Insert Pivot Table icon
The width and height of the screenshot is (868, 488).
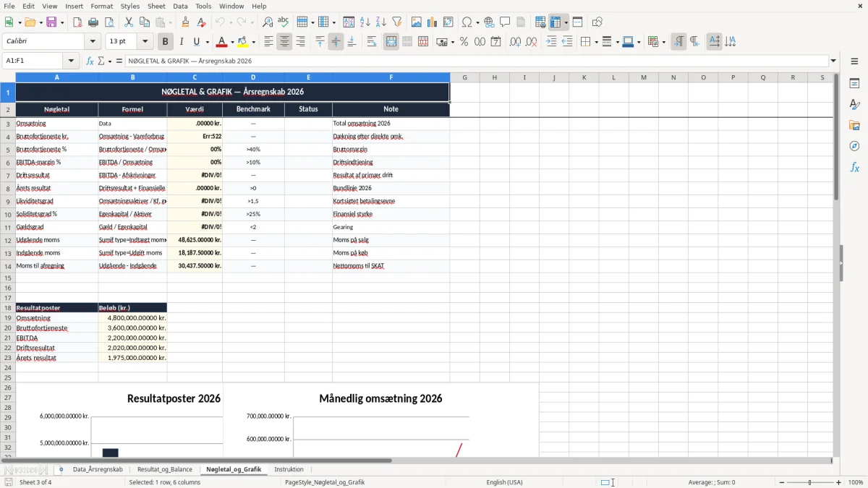click(x=448, y=22)
